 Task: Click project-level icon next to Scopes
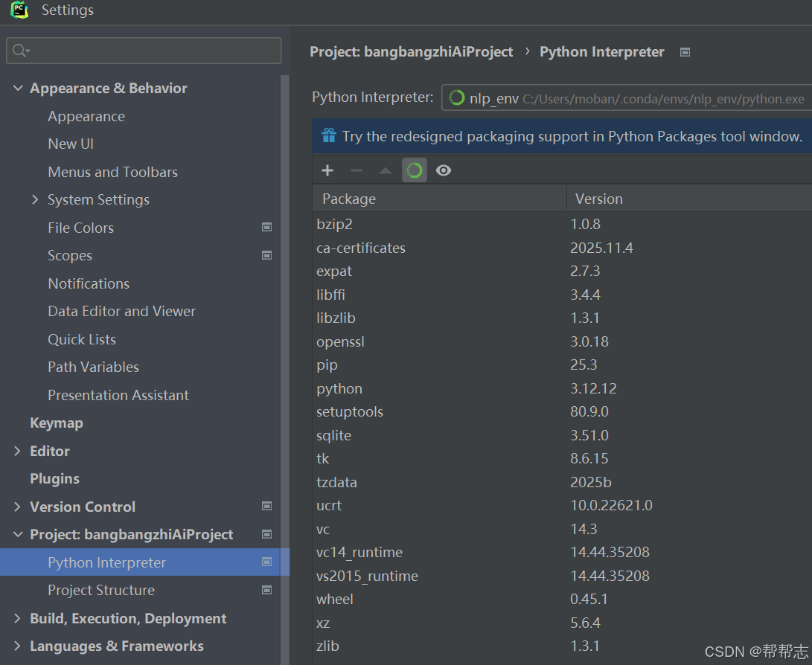click(266, 255)
